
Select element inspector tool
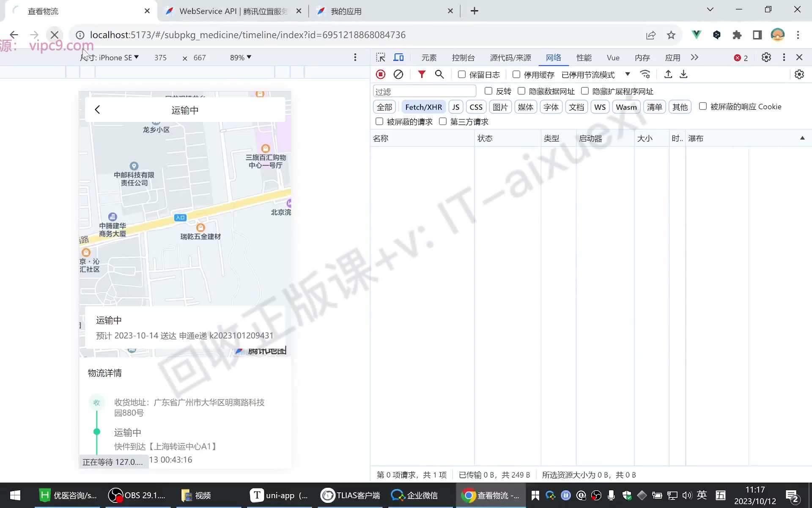[x=381, y=58]
